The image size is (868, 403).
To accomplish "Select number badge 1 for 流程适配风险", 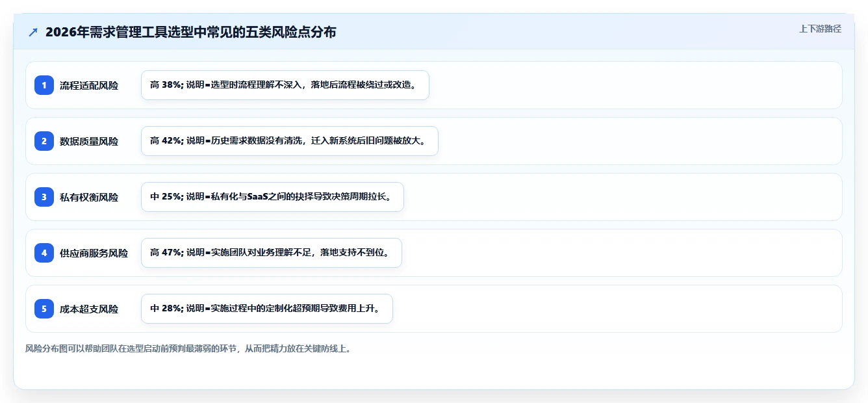I will point(44,85).
